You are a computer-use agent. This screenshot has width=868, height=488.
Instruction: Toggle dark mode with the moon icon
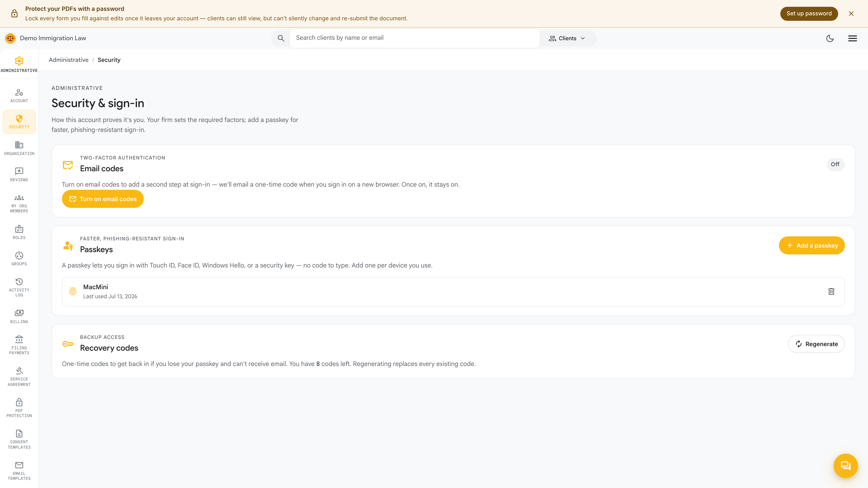[830, 38]
